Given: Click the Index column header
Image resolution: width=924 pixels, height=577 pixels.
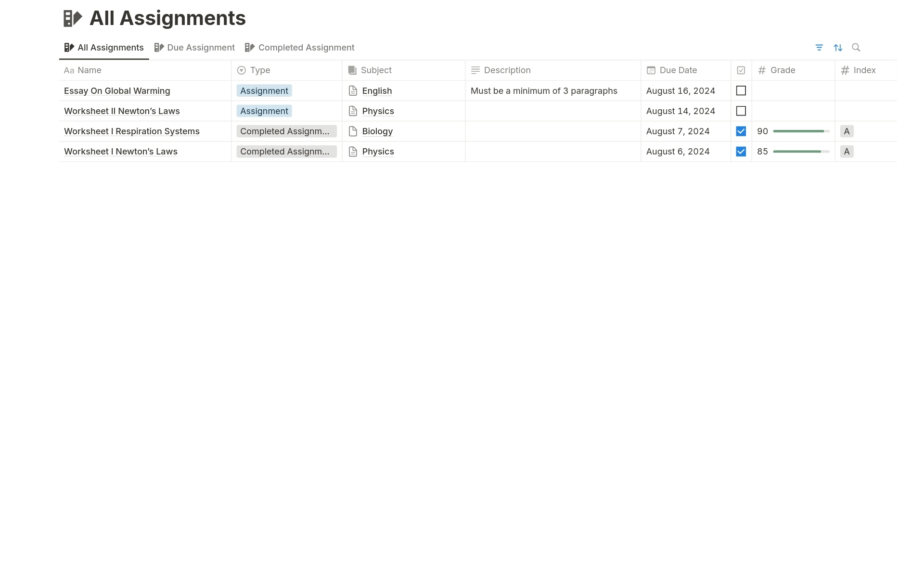Looking at the screenshot, I should click(863, 70).
